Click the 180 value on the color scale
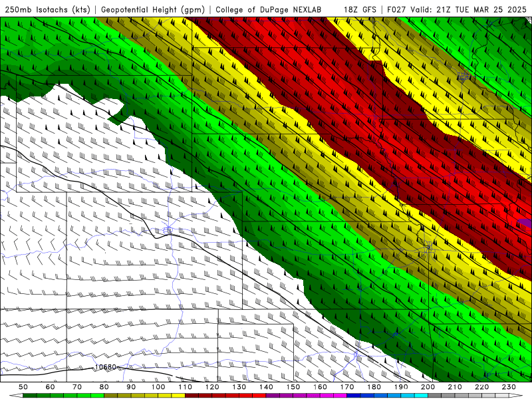This screenshot has height=399, width=532. (x=374, y=387)
